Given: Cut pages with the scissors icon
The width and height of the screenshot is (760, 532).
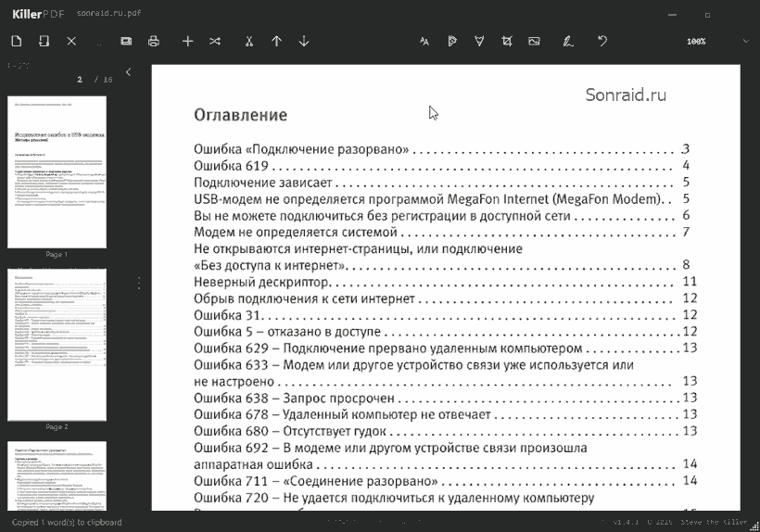Looking at the screenshot, I should (x=249, y=41).
